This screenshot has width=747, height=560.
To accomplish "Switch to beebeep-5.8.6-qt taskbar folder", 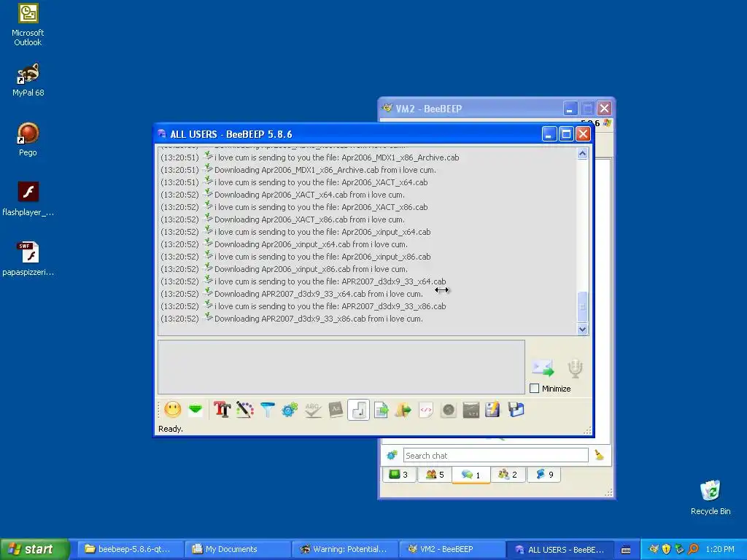I will [130, 549].
